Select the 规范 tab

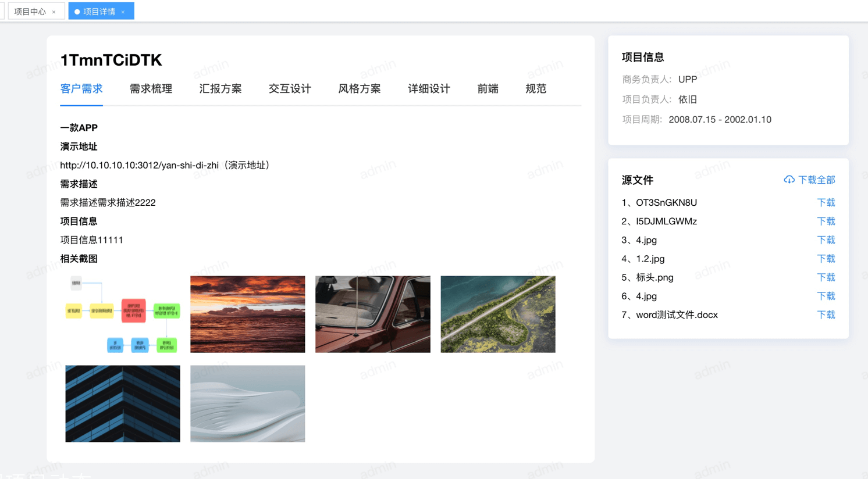536,89
